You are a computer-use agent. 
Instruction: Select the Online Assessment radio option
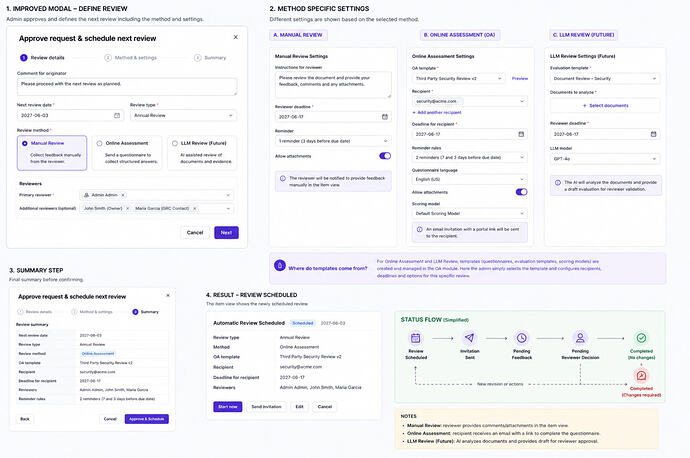pyautogui.click(x=99, y=143)
